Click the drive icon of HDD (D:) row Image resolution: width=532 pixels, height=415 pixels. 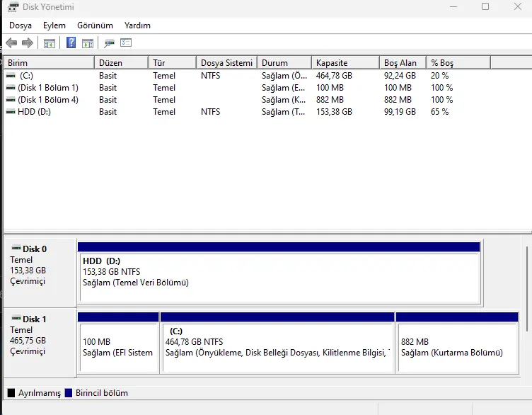click(11, 112)
